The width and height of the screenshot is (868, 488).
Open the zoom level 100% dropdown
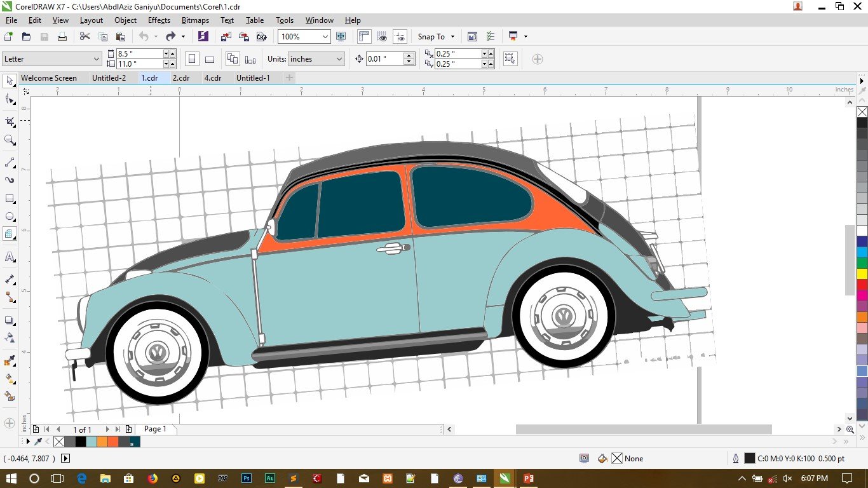325,37
